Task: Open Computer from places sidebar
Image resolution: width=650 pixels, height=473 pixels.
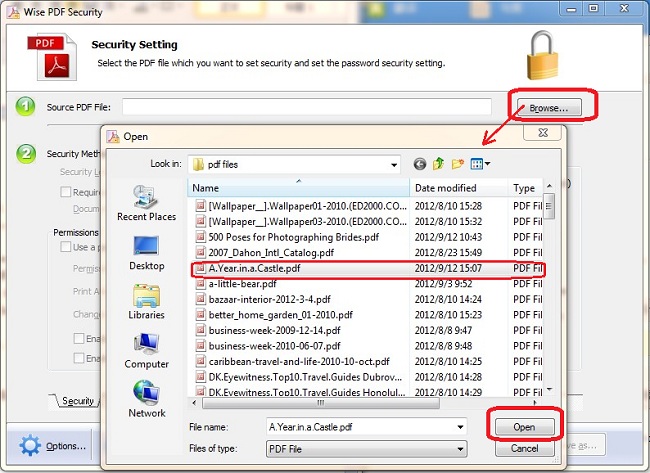Action: coord(146,351)
